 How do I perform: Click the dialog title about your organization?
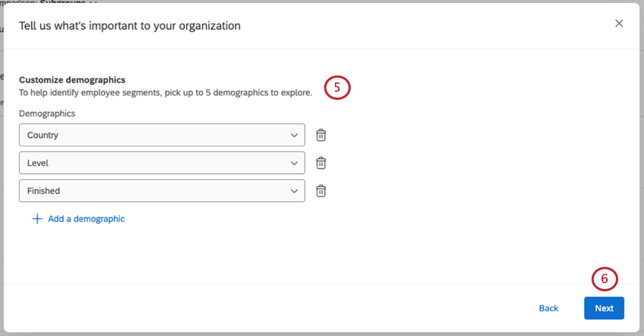[x=130, y=26]
